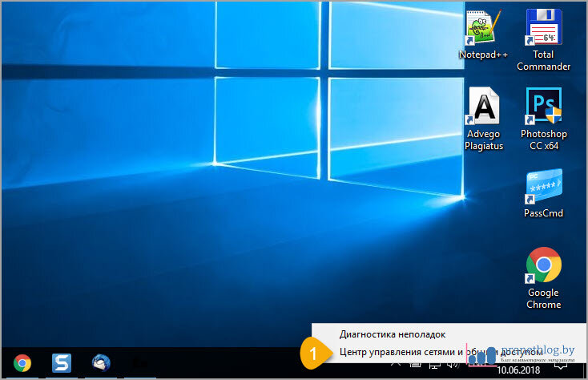Select the Google Chrome desktop shortcut
The height and width of the screenshot is (380, 588).
(x=543, y=277)
